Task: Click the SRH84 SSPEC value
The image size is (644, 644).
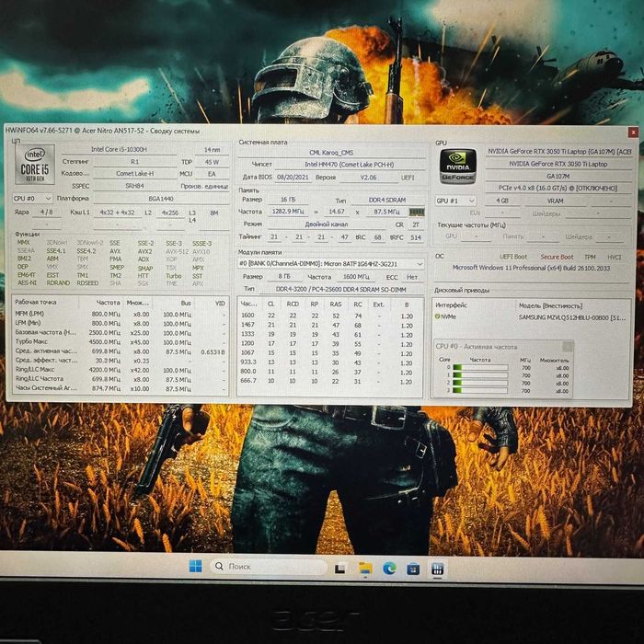Action: click(134, 186)
